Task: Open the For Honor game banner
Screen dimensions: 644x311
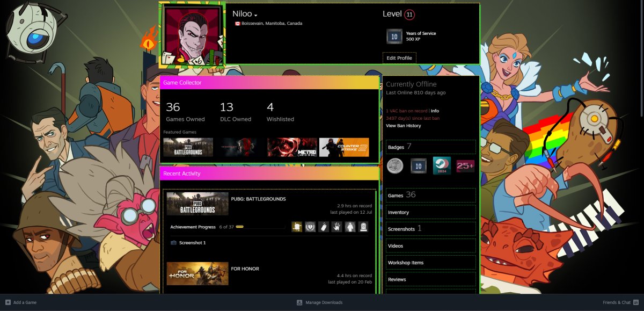Action: [x=197, y=273]
